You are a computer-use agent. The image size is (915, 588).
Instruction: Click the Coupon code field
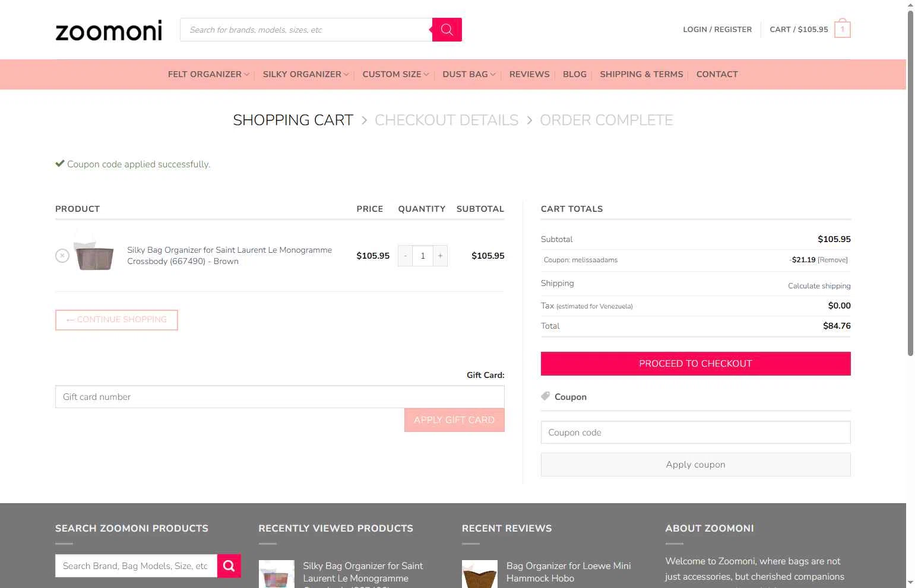[x=695, y=433]
